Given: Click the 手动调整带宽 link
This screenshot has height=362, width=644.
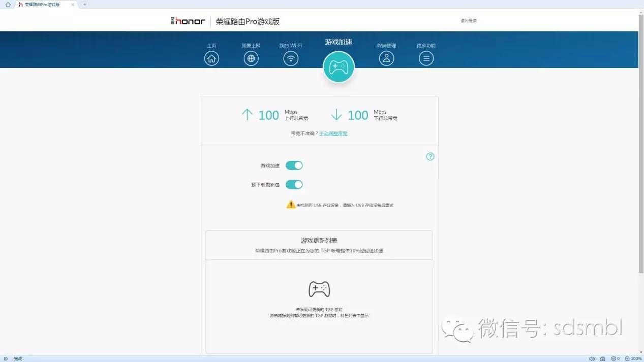Looking at the screenshot, I should click(x=333, y=134).
